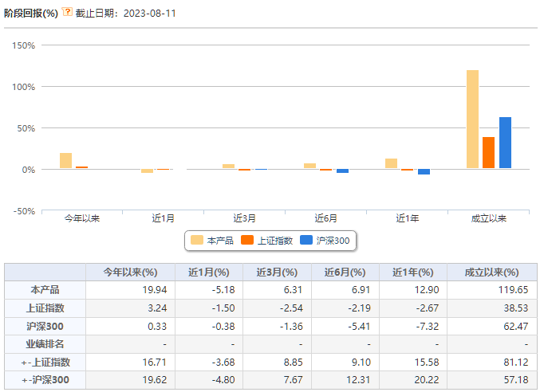544x392 pixels.
Task: Toggle 本产品 series in chart legend
Action: point(212,241)
